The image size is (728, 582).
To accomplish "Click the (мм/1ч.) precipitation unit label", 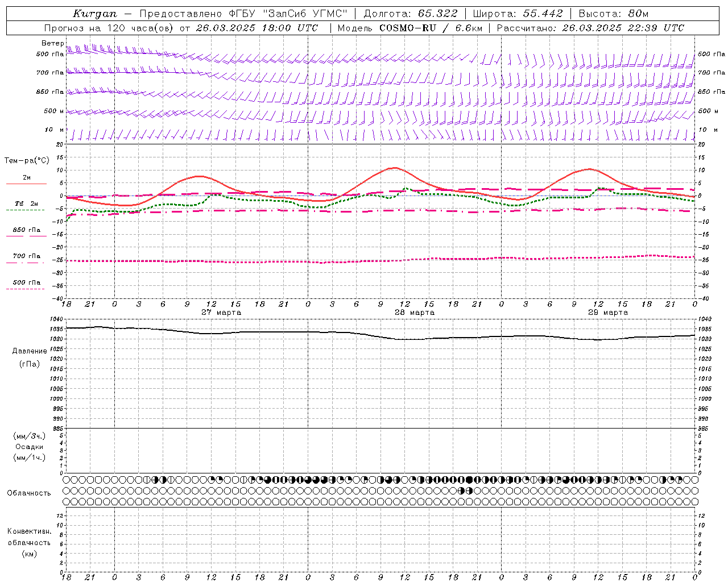I will [x=30, y=458].
